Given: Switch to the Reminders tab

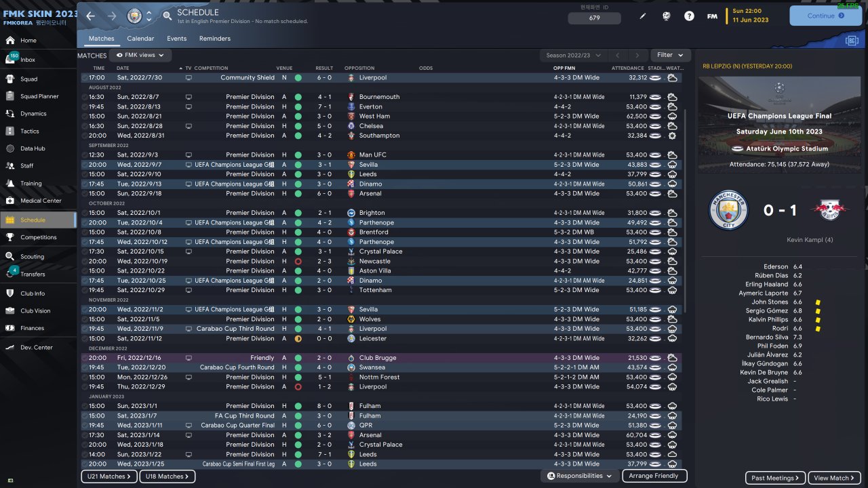Looking at the screenshot, I should [215, 39].
